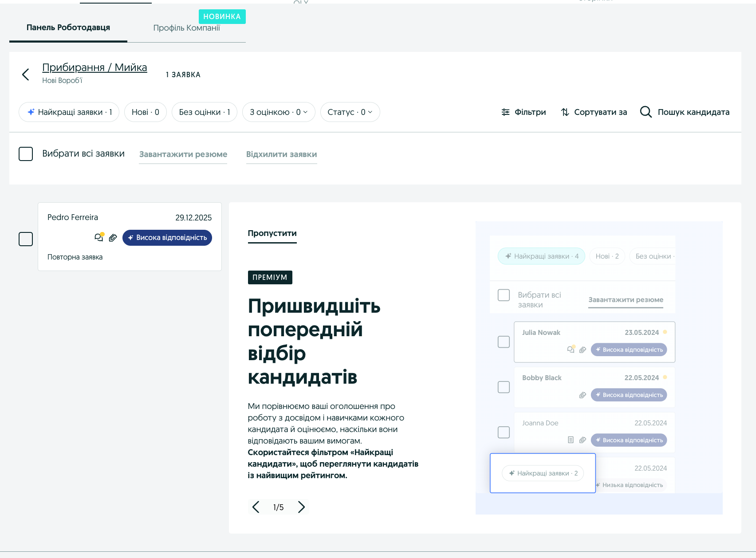
Task: Click the Завантажити резюме link
Action: click(x=183, y=154)
